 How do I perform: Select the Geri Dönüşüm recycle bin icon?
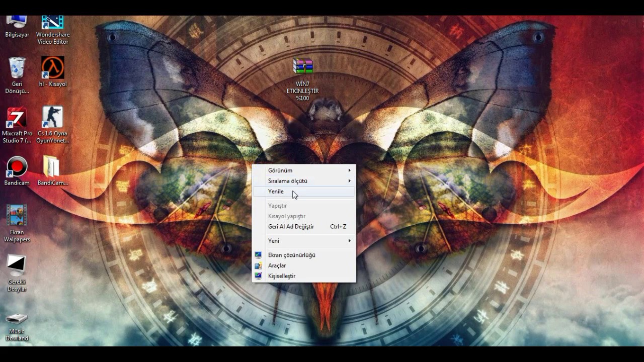pos(17,68)
